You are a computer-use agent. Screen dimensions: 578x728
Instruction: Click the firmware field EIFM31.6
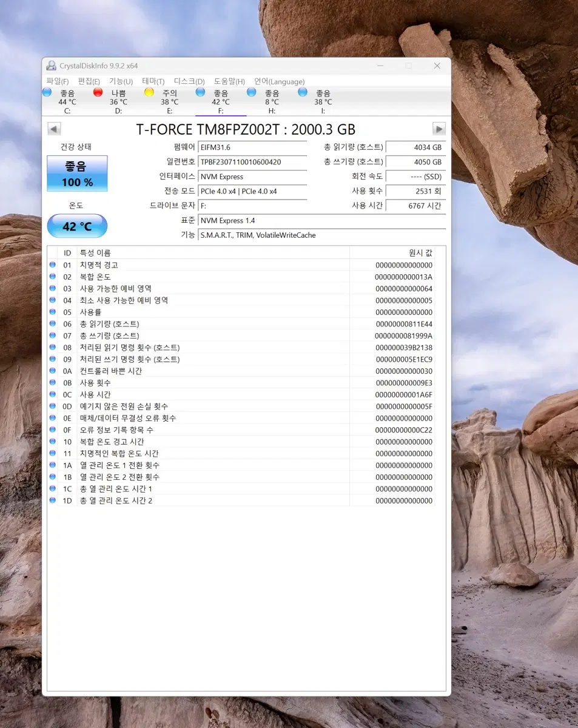(x=252, y=147)
